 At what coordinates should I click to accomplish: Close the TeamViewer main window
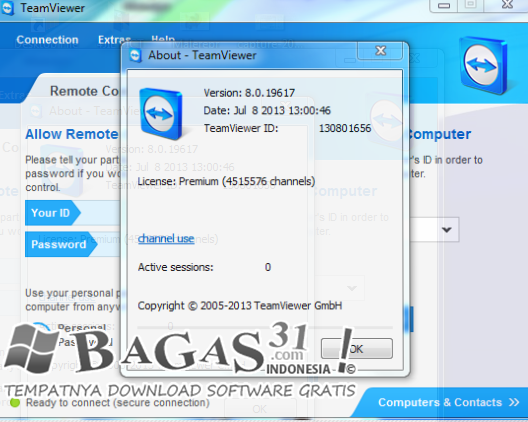[506, 5]
